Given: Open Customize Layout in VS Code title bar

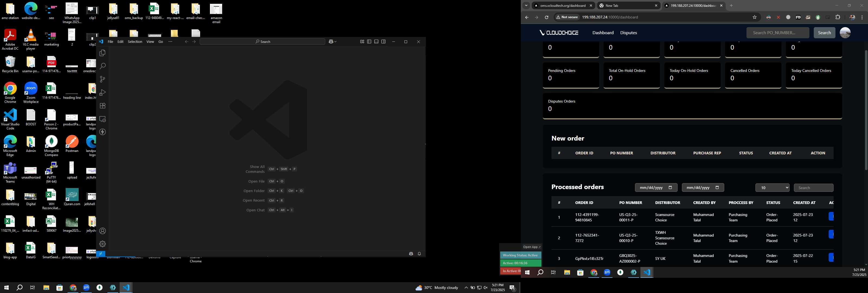Looking at the screenshot, I should [362, 42].
